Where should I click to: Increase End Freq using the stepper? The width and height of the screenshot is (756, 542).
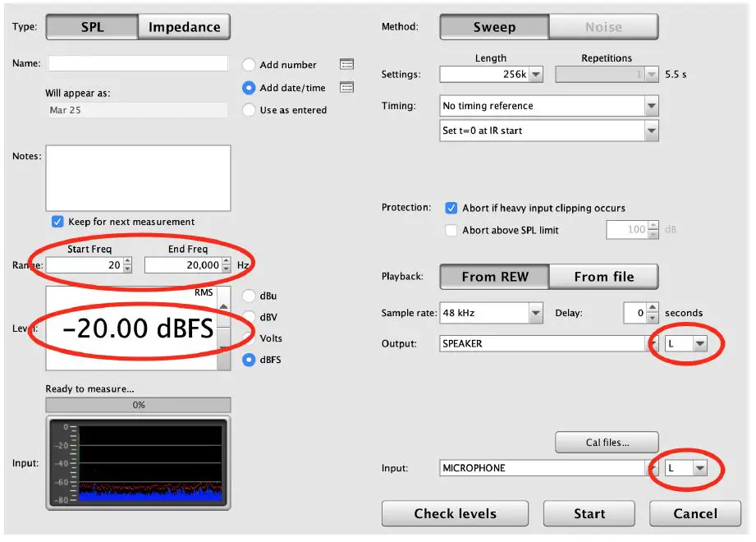(226, 261)
